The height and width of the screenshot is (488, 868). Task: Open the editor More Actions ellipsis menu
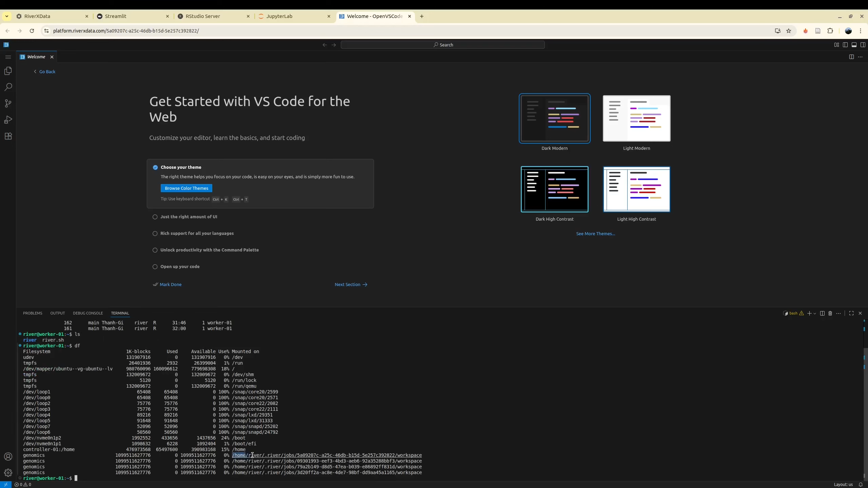click(860, 57)
